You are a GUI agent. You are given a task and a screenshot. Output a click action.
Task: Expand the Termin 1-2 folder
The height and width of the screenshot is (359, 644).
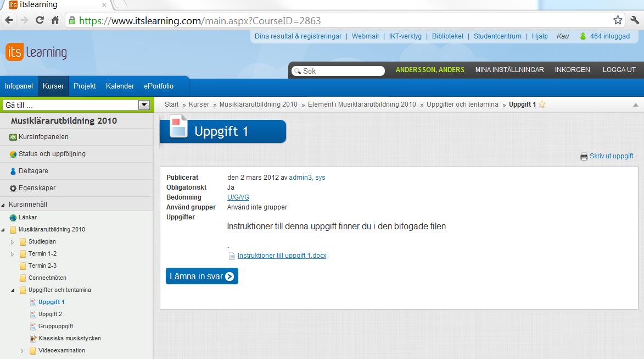pos(12,254)
